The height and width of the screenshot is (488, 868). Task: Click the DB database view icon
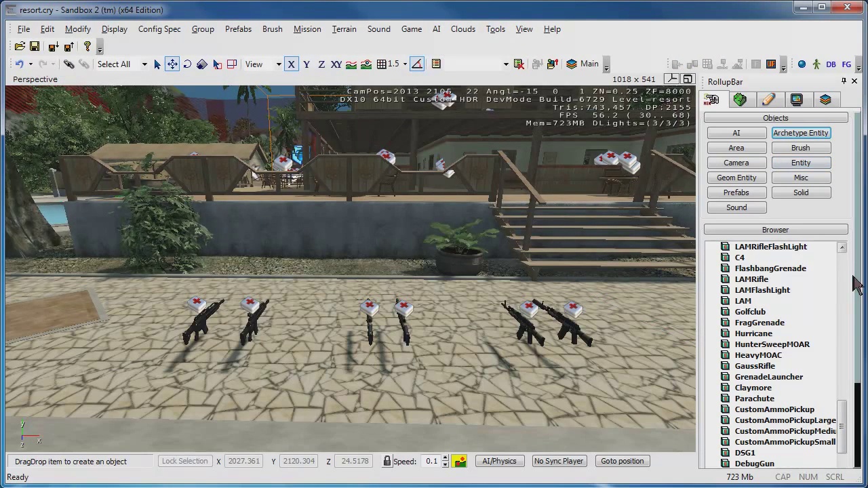(831, 64)
